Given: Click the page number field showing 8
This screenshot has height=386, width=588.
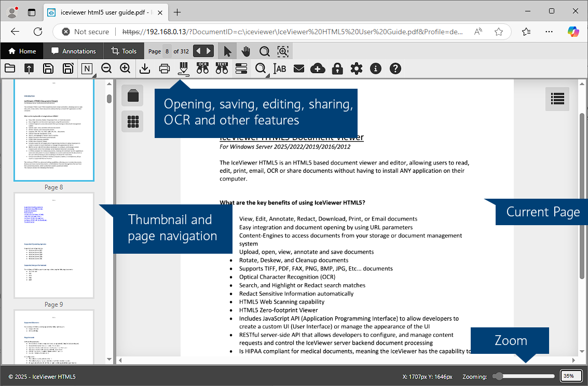Looking at the screenshot, I should click(167, 51).
